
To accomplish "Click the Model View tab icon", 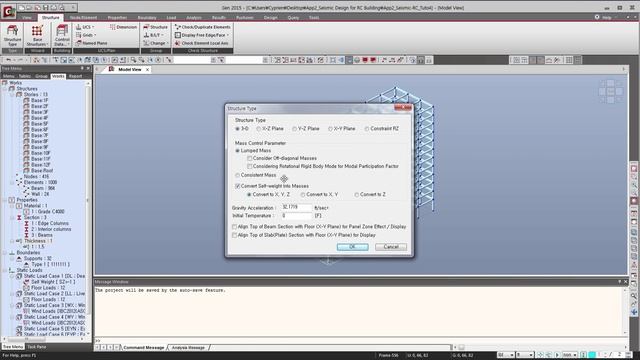I will tap(111, 69).
